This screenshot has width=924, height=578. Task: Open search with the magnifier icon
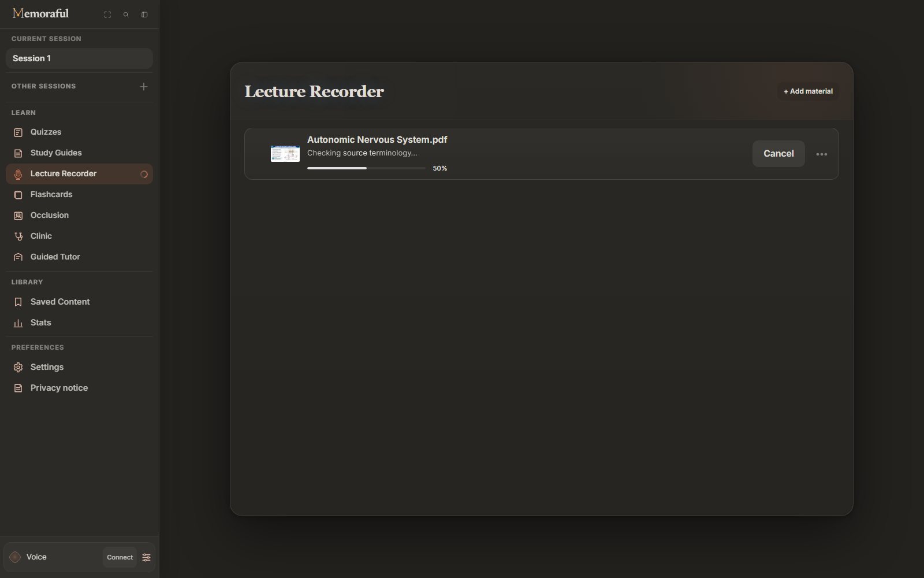[126, 14]
